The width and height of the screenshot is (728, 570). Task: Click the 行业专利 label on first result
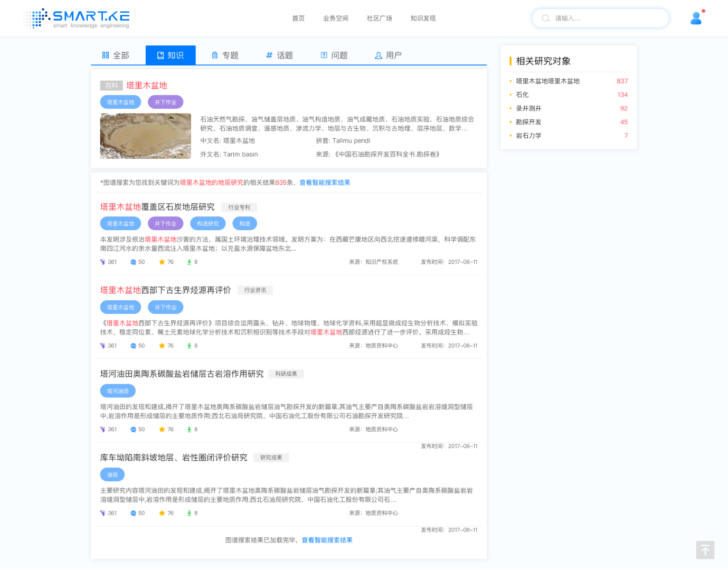tap(239, 207)
